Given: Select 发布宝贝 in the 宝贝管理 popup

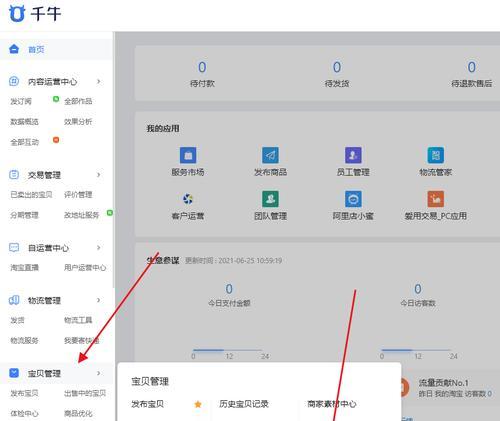Looking at the screenshot, I should [x=147, y=404].
